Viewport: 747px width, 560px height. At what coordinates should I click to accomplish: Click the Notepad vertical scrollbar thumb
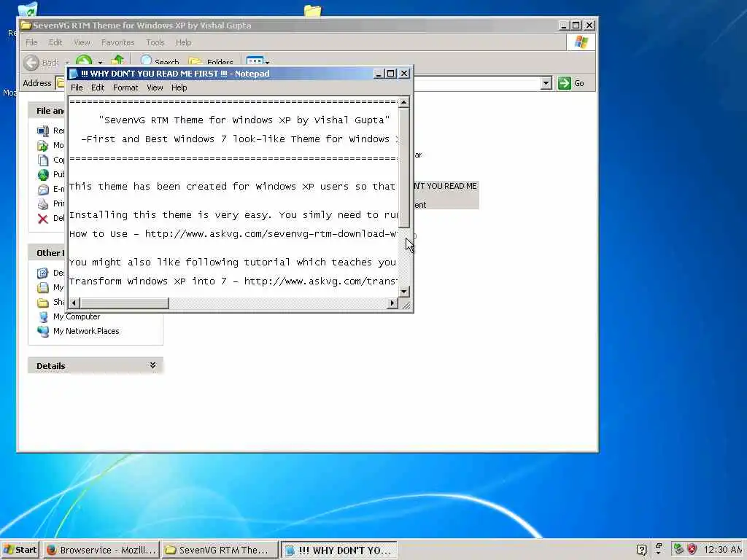coord(403,168)
